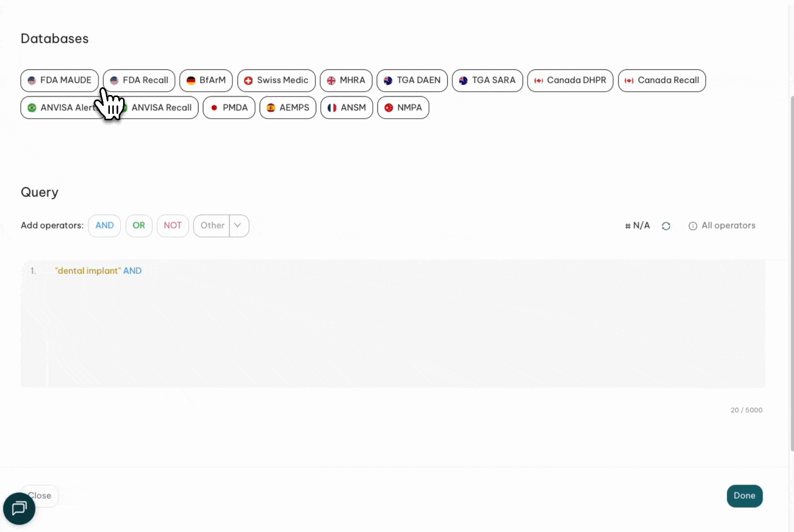Expand the Other operators dropdown arrow
794x532 pixels.
(x=238, y=226)
